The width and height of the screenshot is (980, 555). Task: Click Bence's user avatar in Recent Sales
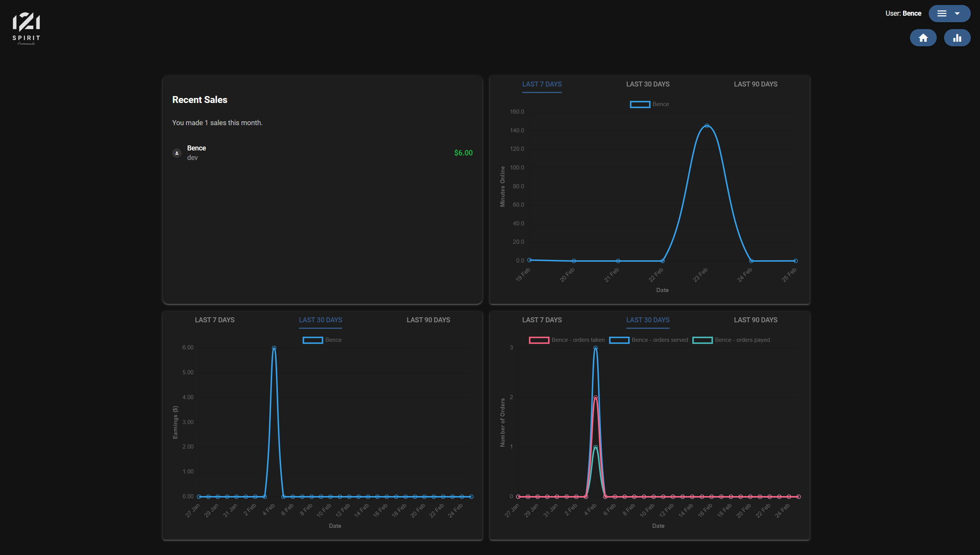tap(177, 153)
